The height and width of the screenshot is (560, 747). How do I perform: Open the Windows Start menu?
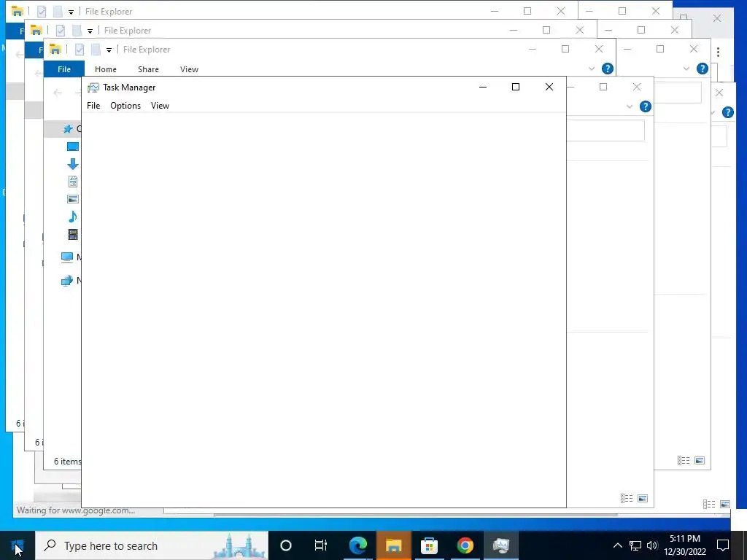tap(18, 545)
